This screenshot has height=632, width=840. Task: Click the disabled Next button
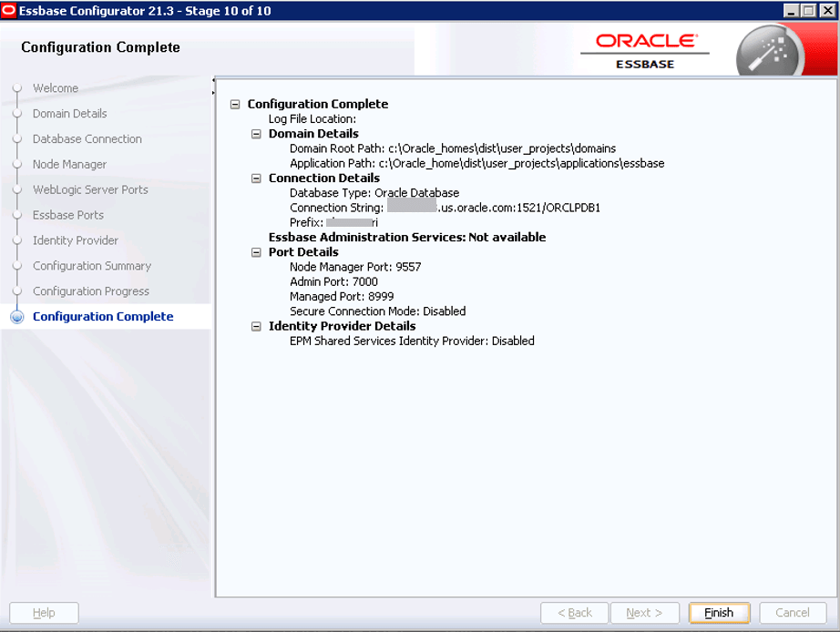644,613
